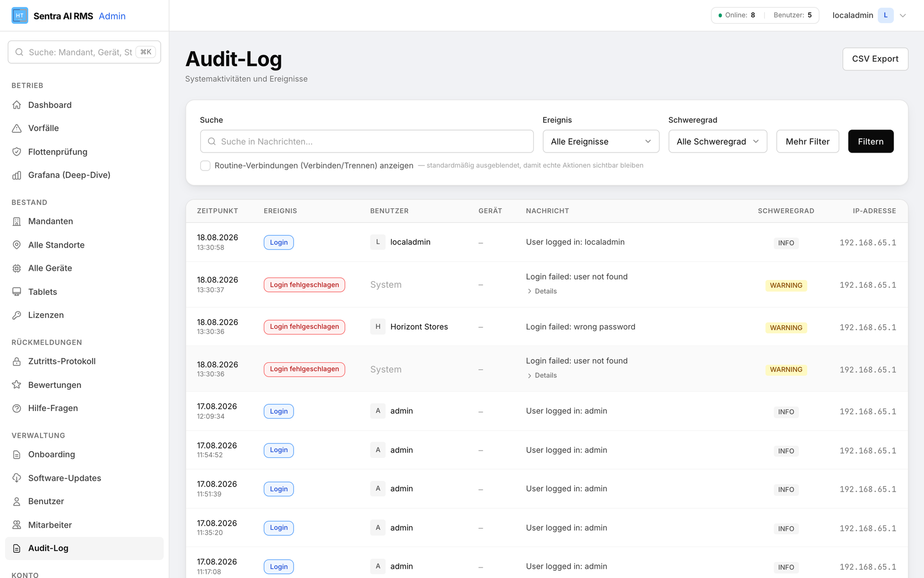Click the Bewertungen star icon

tap(17, 385)
